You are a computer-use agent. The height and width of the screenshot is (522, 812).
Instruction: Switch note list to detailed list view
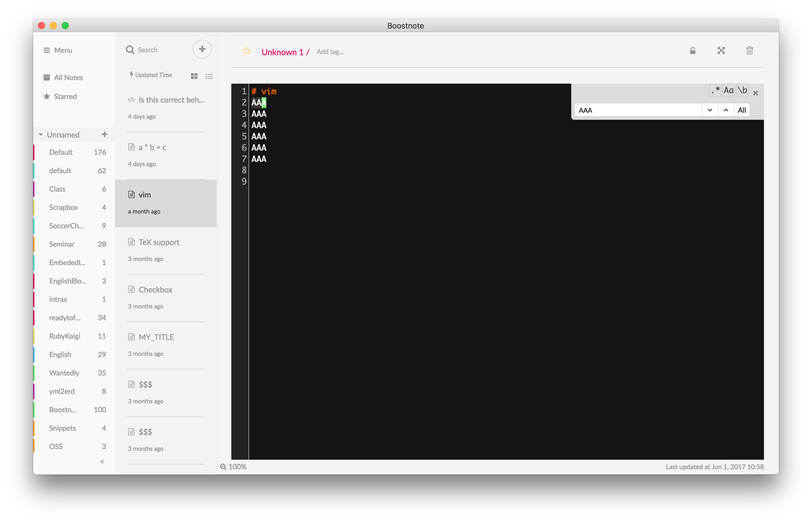pyautogui.click(x=209, y=76)
